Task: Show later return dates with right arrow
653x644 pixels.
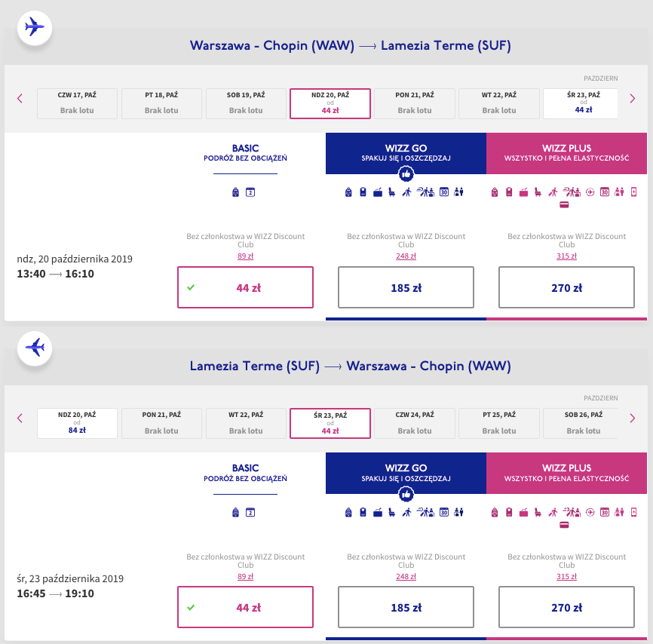Action: point(632,419)
